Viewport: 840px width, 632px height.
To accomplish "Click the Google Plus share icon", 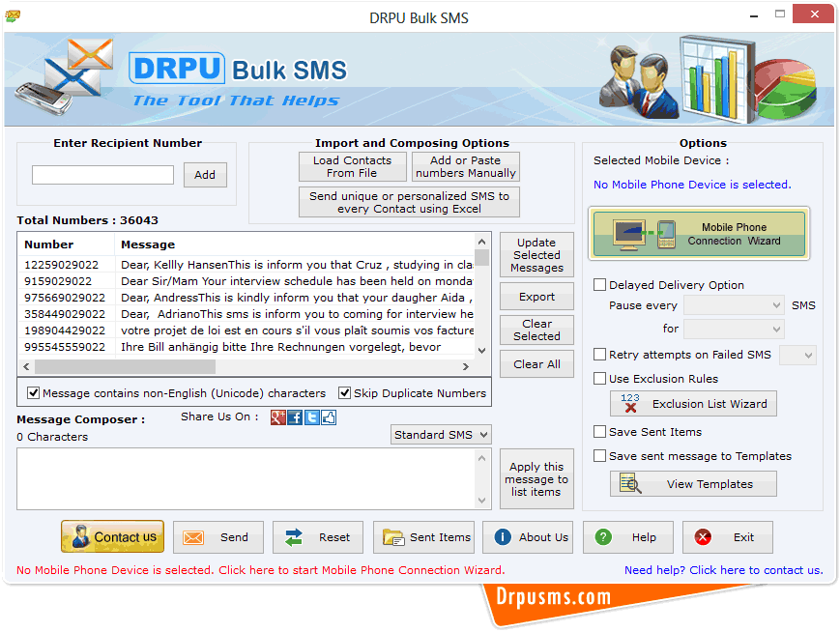I will pyautogui.click(x=278, y=417).
